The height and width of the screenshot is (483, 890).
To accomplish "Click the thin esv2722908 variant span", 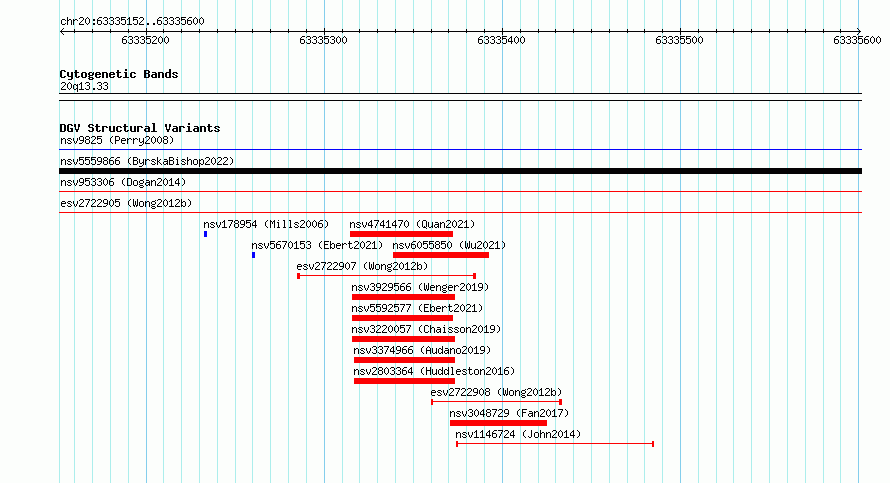I will point(497,402).
